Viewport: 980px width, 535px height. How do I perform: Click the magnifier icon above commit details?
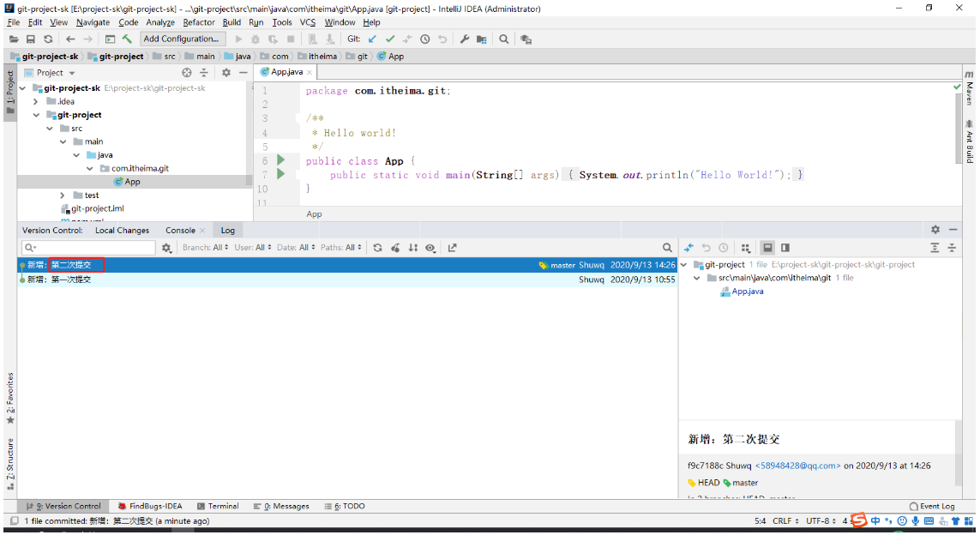[x=668, y=248]
